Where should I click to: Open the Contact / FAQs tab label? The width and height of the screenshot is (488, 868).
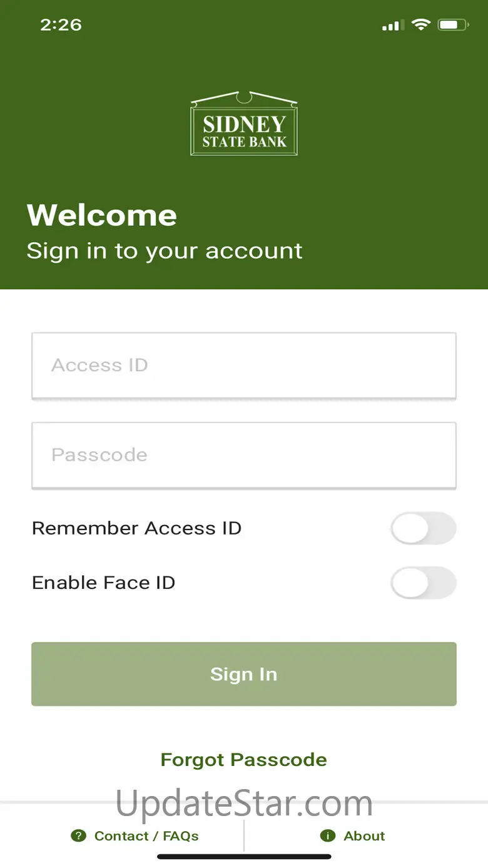click(146, 836)
